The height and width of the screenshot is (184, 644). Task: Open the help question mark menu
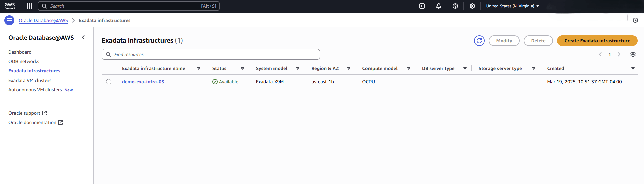455,6
